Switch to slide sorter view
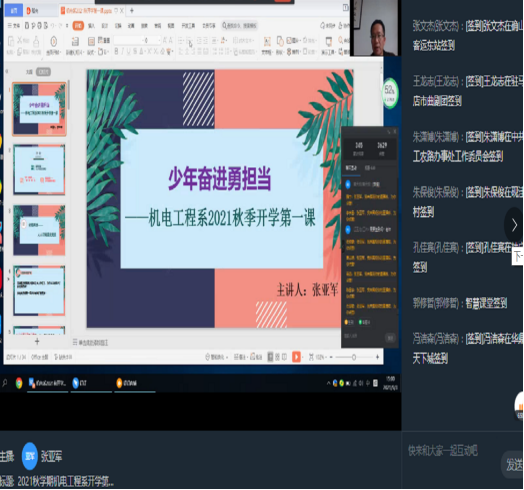The height and width of the screenshot is (490, 524). 277,357
